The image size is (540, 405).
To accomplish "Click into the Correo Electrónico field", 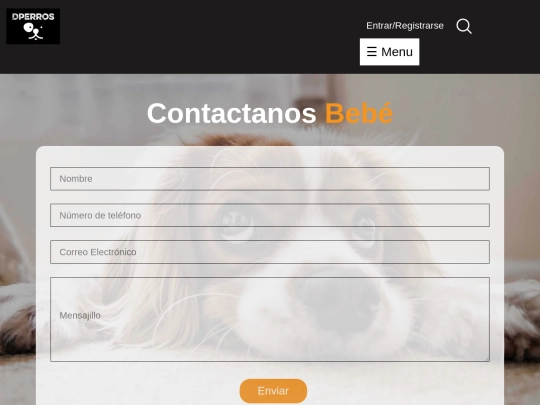I will (270, 252).
